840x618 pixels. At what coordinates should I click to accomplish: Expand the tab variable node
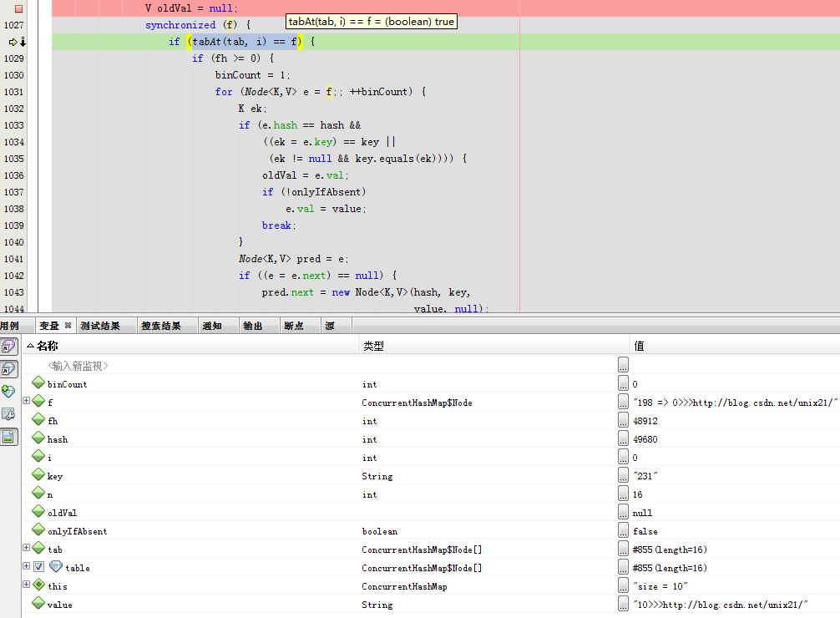pyautogui.click(x=26, y=548)
